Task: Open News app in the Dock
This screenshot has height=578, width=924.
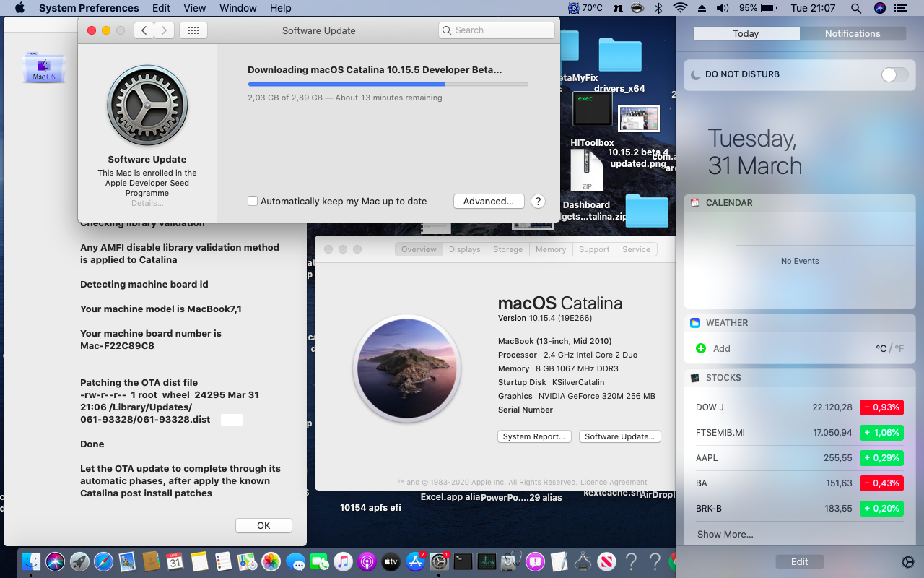Action: (607, 561)
